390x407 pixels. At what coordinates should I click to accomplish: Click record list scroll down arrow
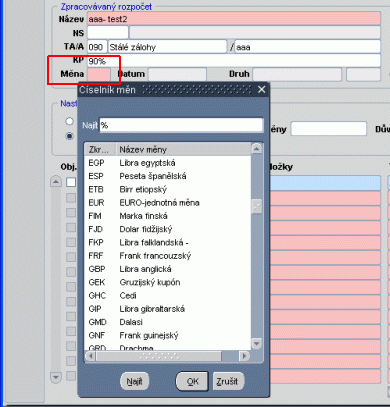tap(56, 377)
